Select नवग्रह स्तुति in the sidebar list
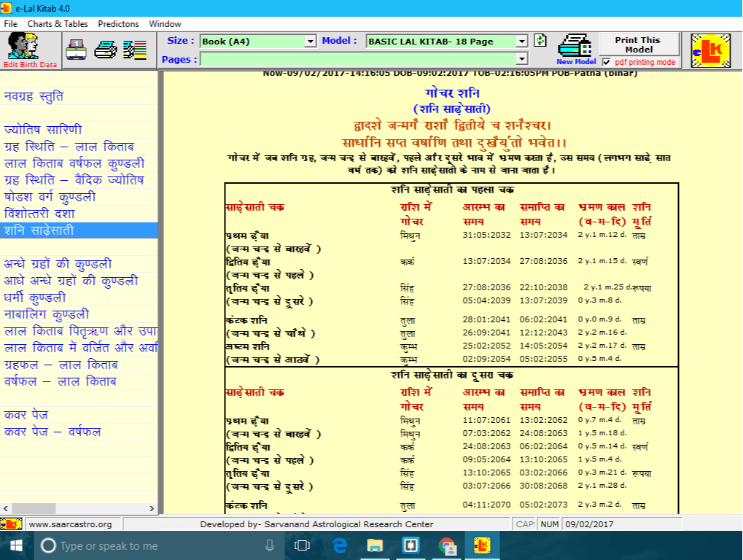Viewport: 743px width, 560px height. pos(34,96)
